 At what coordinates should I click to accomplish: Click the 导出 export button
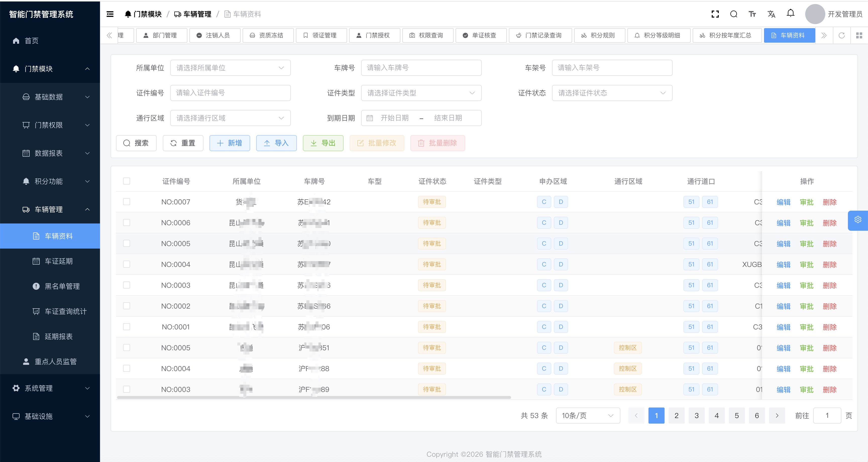click(x=323, y=143)
